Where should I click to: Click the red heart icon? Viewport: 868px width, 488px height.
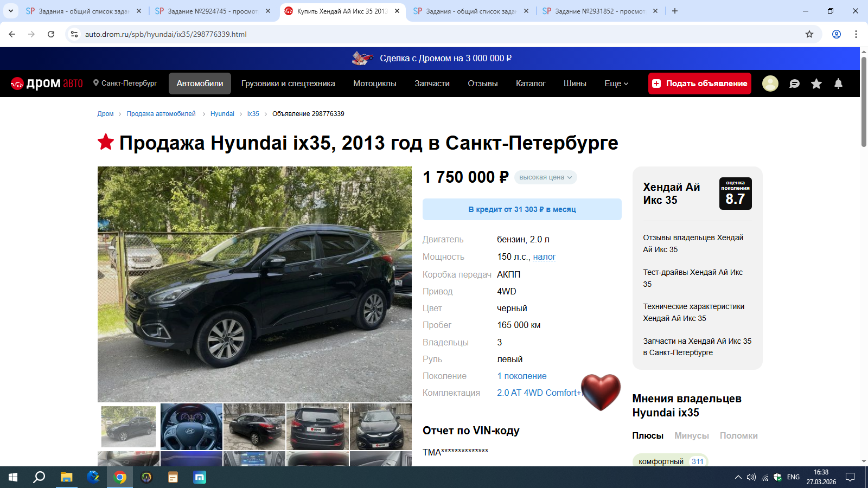[x=601, y=391]
